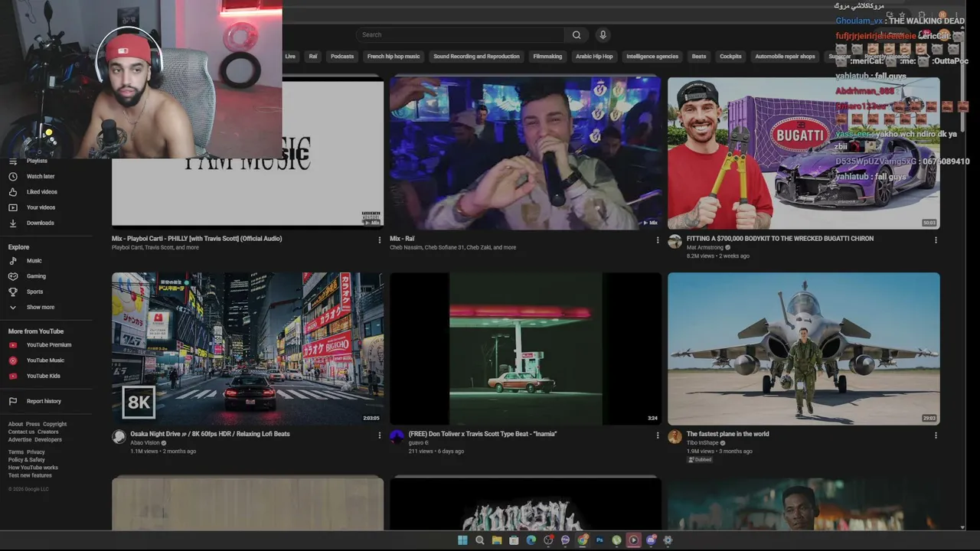Filter by Sound Recording and Reproduction
980x551 pixels.
click(x=476, y=56)
